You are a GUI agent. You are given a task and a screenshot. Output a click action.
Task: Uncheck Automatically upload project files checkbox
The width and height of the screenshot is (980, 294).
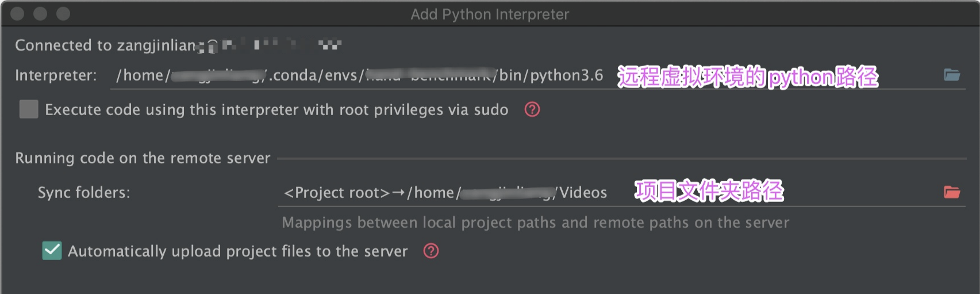[52, 251]
